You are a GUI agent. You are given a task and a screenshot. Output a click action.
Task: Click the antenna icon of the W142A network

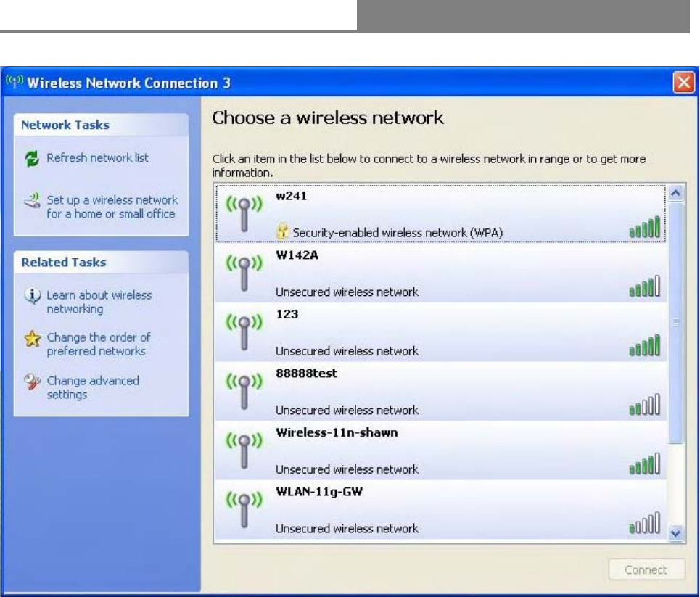coord(244,273)
